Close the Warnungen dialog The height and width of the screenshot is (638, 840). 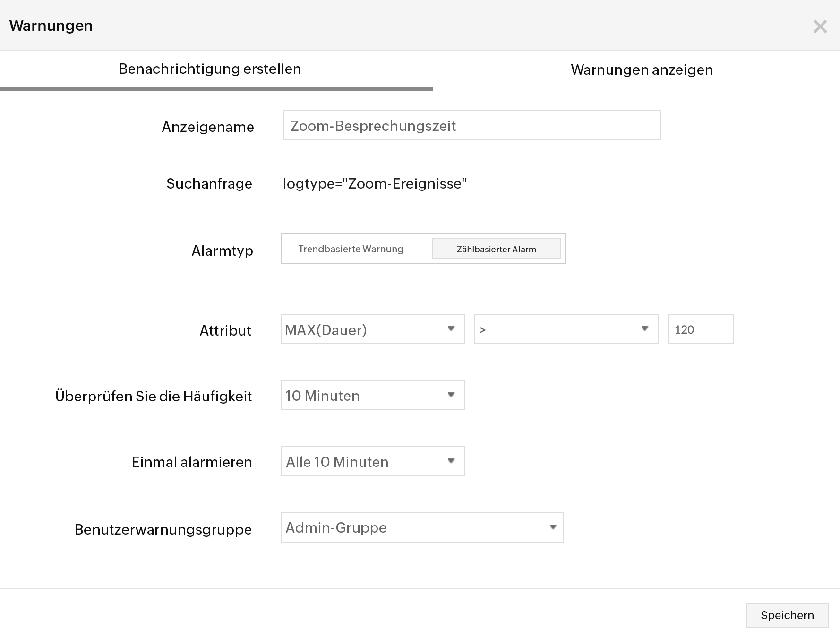point(821,26)
